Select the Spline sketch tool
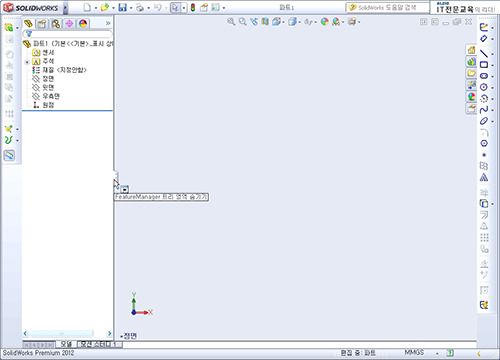This screenshot has height=360, width=500. pos(484,110)
